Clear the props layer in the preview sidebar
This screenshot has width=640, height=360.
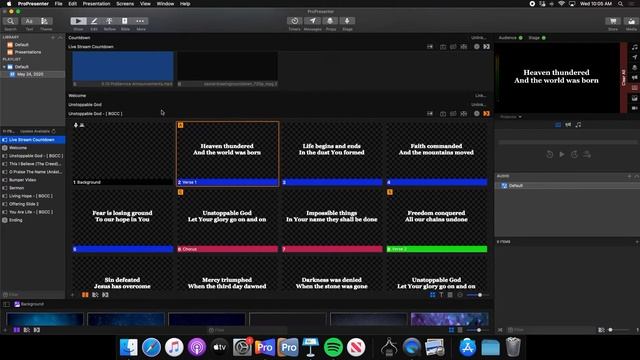(x=635, y=68)
